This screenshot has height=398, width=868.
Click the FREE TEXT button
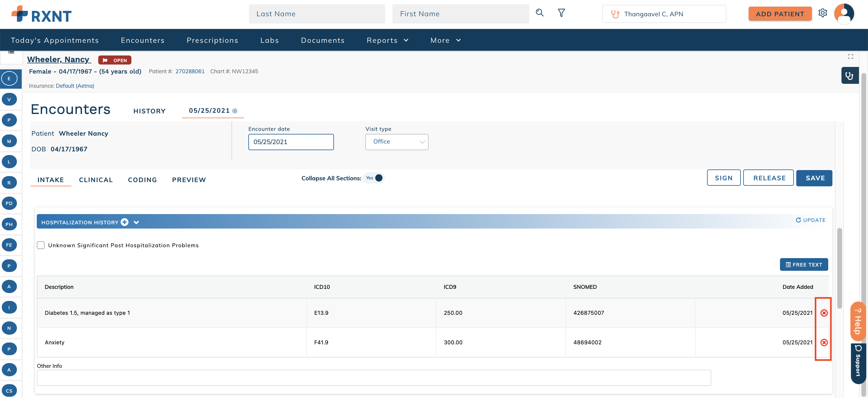[804, 264]
